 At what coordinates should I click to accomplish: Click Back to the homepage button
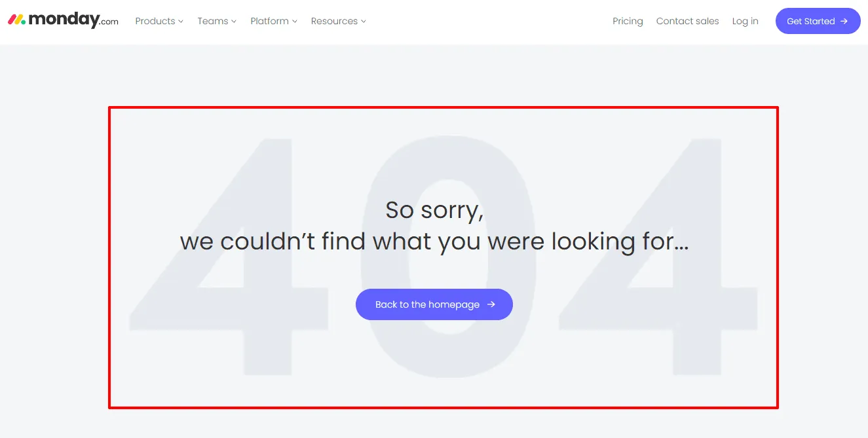(434, 304)
